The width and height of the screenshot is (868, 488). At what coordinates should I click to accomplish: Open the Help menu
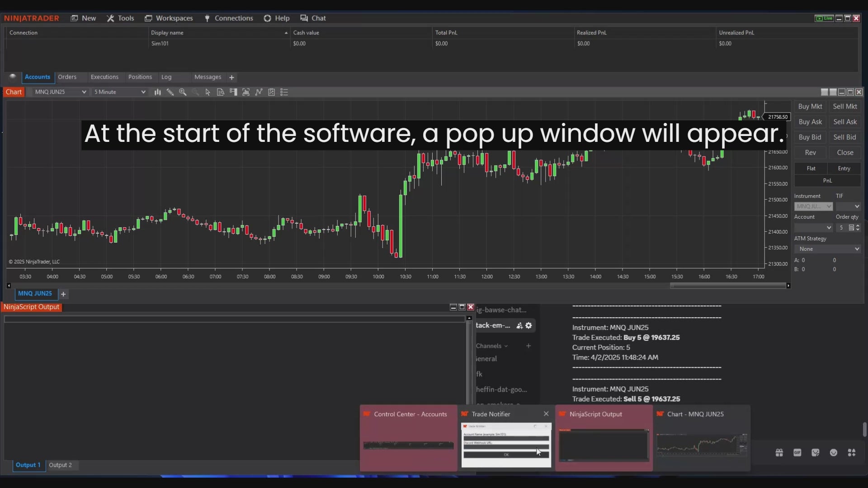[276, 18]
